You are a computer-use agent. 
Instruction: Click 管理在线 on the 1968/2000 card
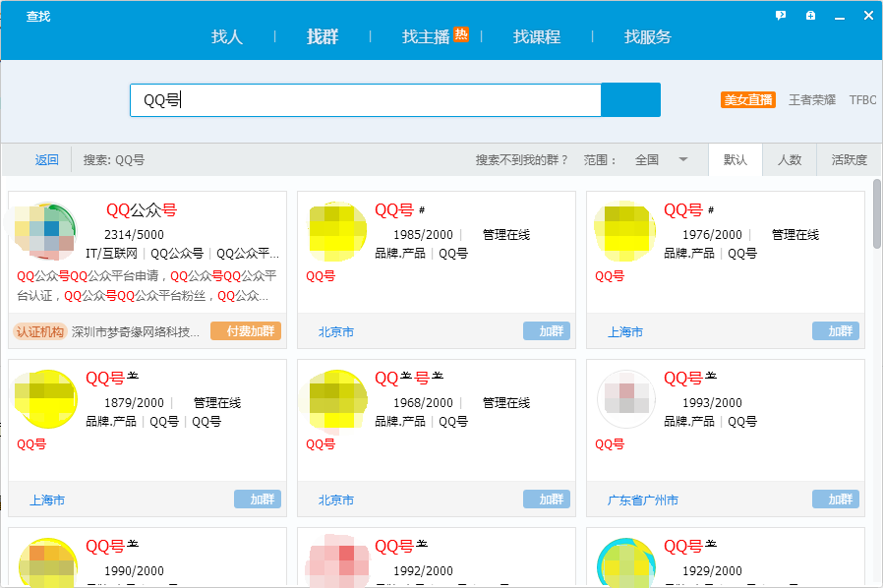[506, 403]
